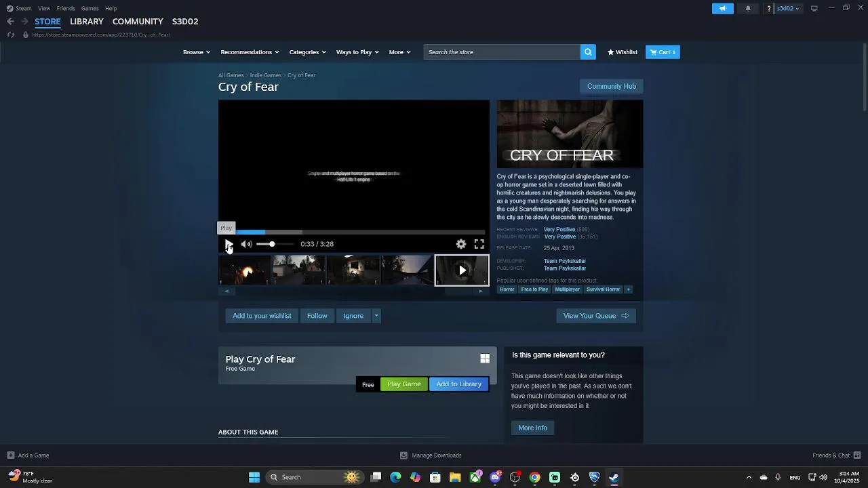Select the fire scene screenshot thumbnail
868x488 pixels.
point(245,270)
